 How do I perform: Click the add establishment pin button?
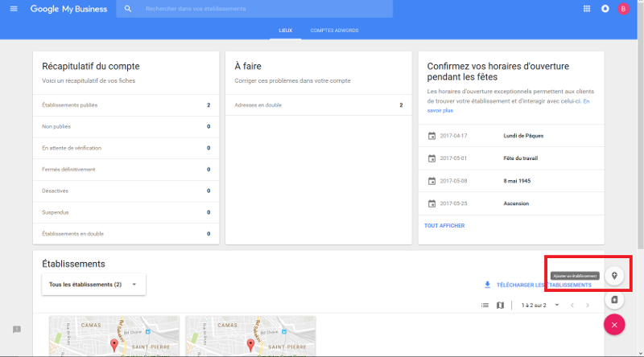click(x=614, y=275)
